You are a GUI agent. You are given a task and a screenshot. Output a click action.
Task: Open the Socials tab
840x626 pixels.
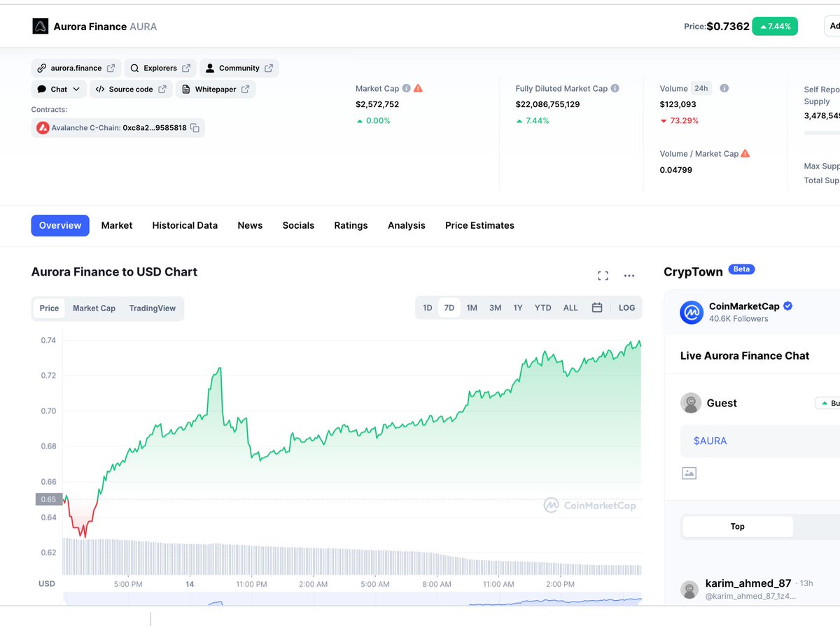pyautogui.click(x=298, y=225)
